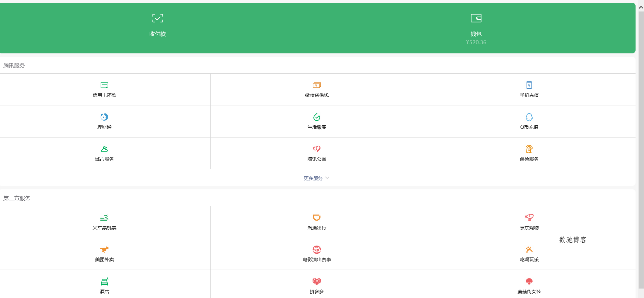Launch the 滴滴出行 ride service
Screen dimensions: 644x298
coord(317,218)
